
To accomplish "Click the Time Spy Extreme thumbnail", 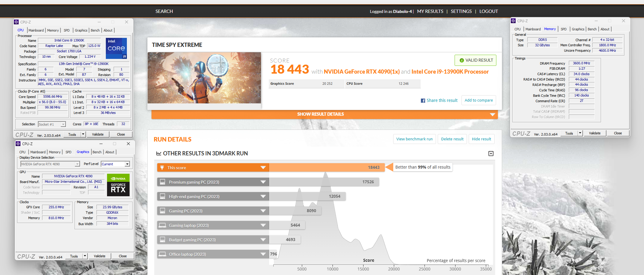I will [204, 78].
